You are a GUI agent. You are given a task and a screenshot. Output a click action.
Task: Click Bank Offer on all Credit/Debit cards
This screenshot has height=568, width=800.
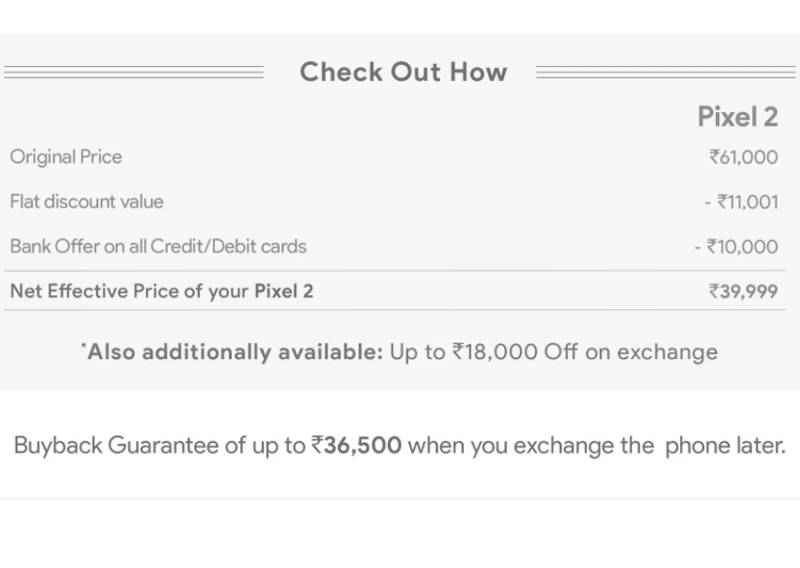158,246
